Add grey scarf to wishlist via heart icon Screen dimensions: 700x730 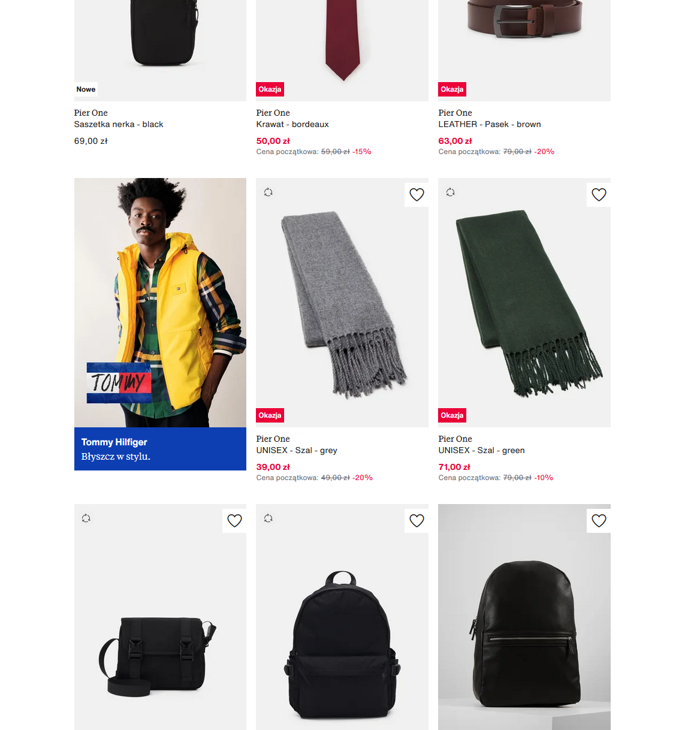tap(417, 195)
